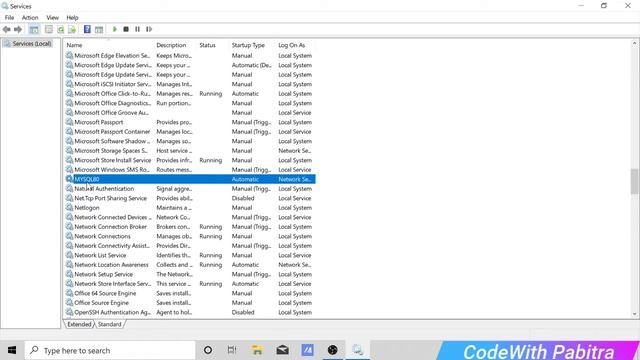
Task: Select Network List Service row
Action: [x=190, y=255]
